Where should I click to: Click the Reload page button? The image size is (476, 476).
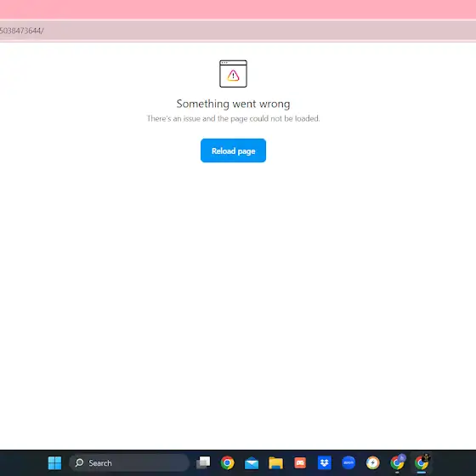233,150
